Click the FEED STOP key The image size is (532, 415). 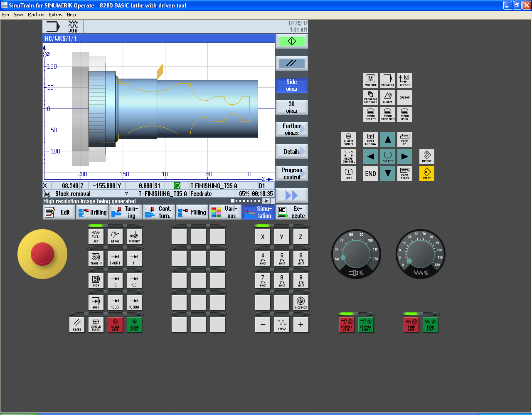(411, 325)
